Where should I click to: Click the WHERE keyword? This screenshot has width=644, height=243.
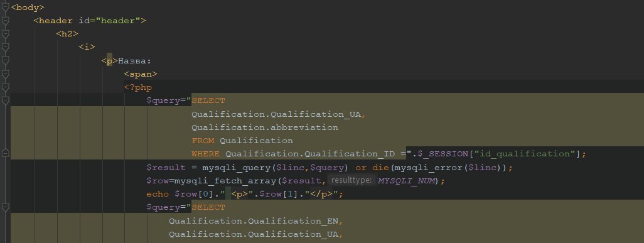click(x=205, y=154)
